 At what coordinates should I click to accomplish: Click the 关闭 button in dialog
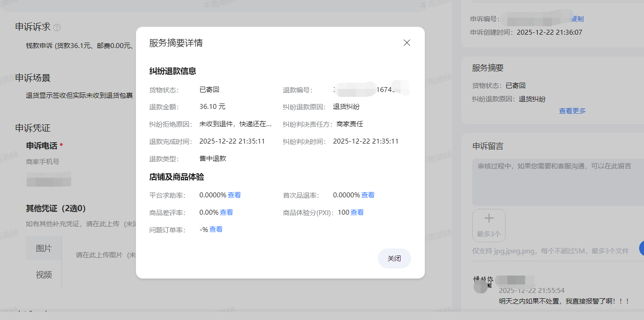(394, 258)
